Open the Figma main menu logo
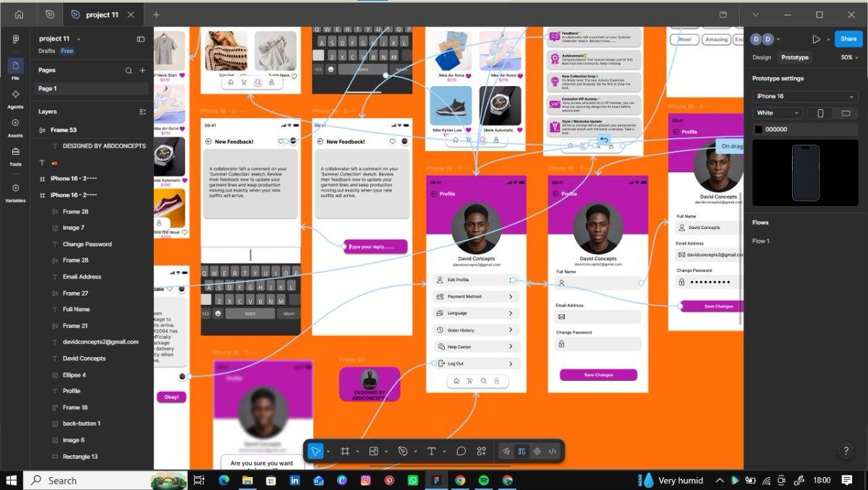Viewport: 868px width, 490px height. 15,38
